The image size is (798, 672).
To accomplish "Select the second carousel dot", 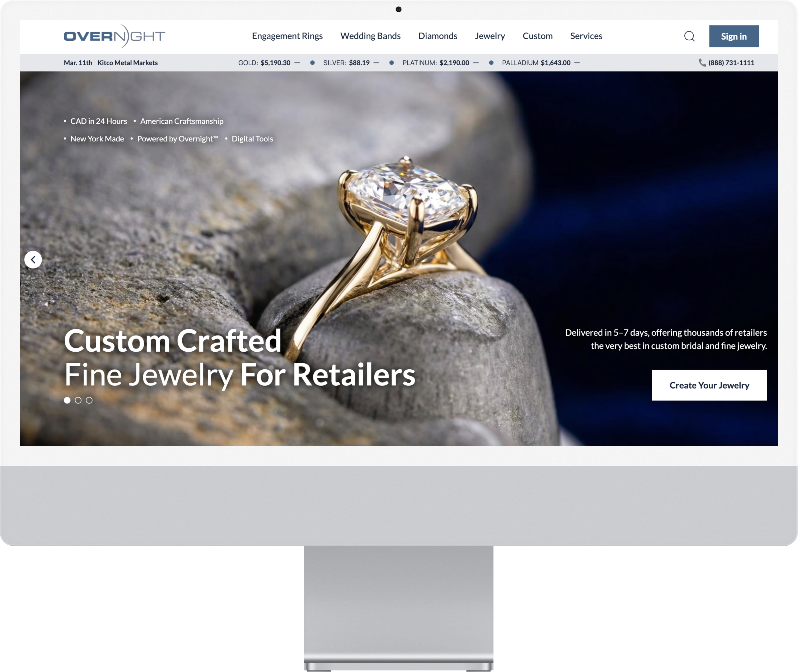I will 78,400.
